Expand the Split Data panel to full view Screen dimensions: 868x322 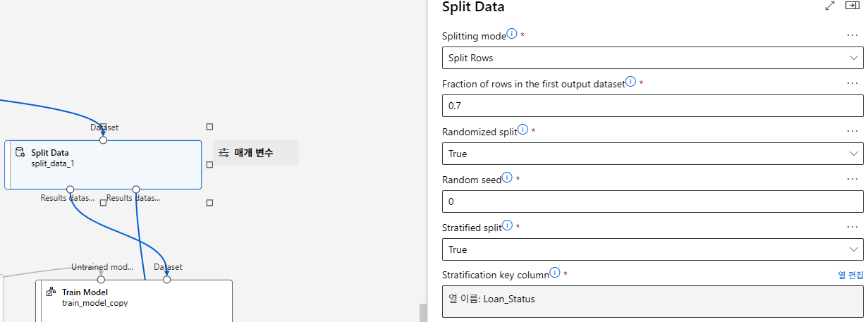coord(830,6)
